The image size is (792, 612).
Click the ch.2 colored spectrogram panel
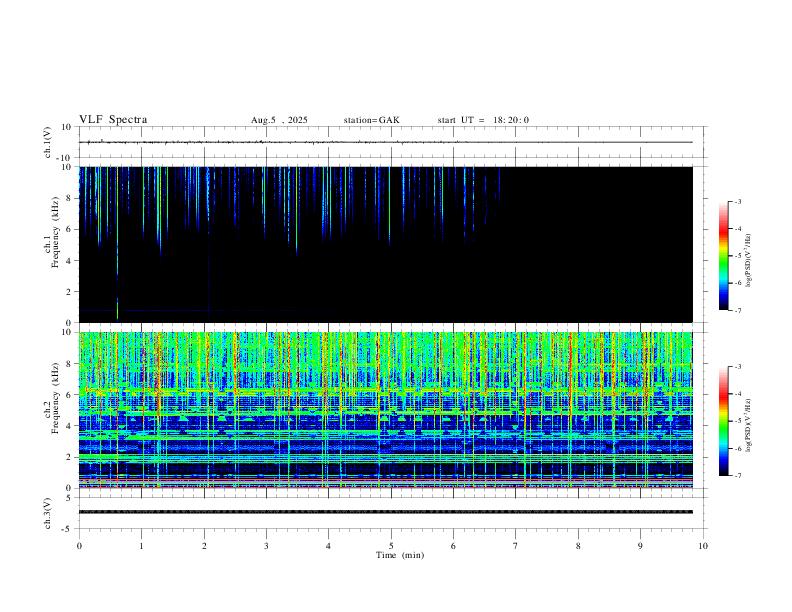coord(386,410)
